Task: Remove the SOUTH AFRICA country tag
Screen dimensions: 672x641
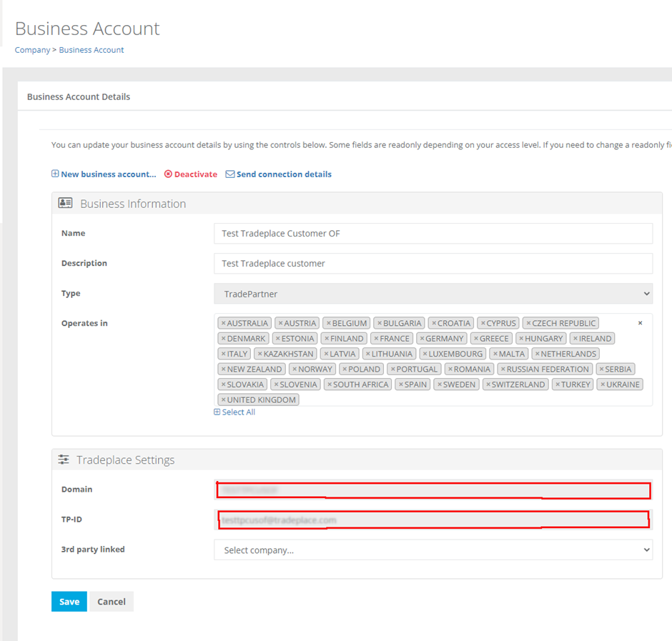Action: tap(330, 384)
